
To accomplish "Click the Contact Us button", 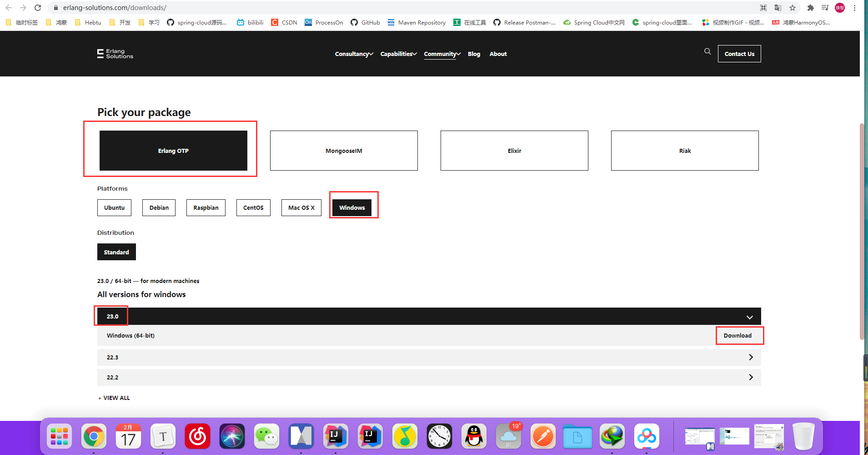I will [739, 54].
